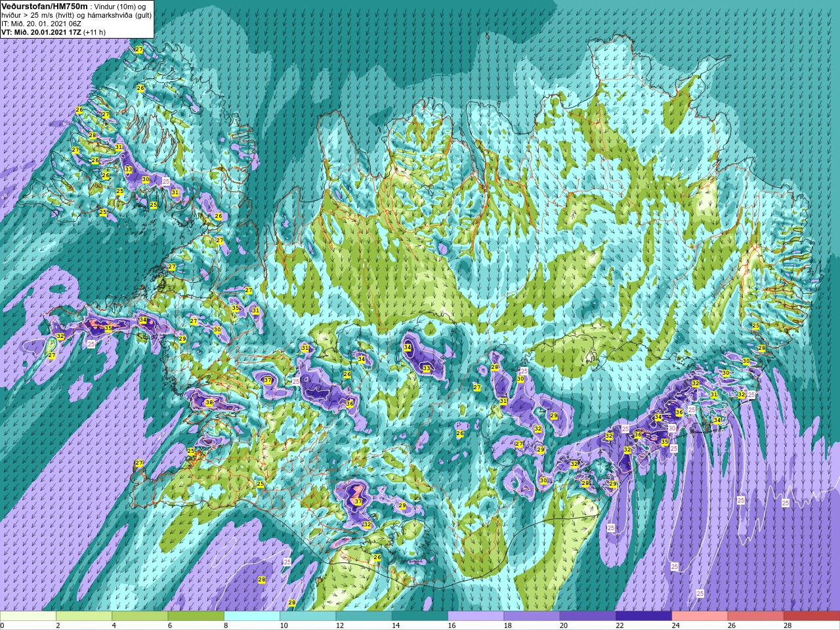Select the legend scale value 4
The height and width of the screenshot is (630, 840).
114,625
